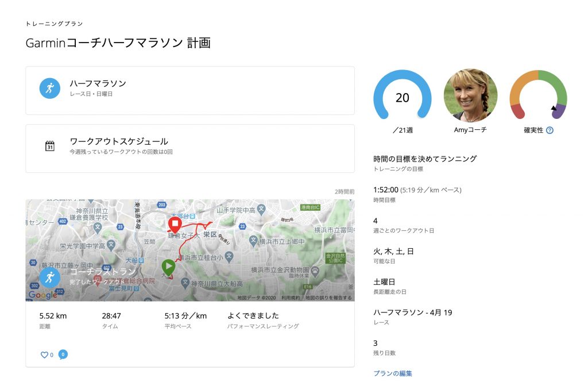The width and height of the screenshot is (588, 382).
Task: Click the プランの編集 link
Action: point(393,373)
